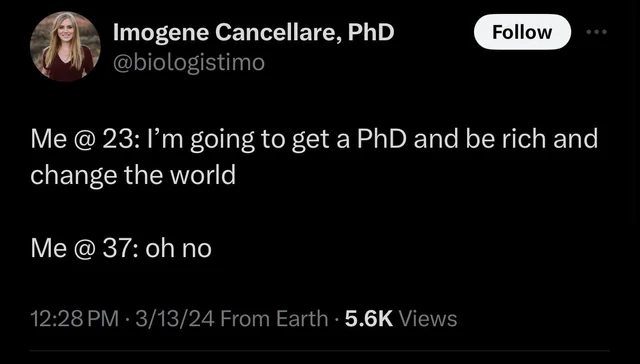Select the 'Me @ 37: oh no' line
This screenshot has height=364, width=640.
click(121, 249)
